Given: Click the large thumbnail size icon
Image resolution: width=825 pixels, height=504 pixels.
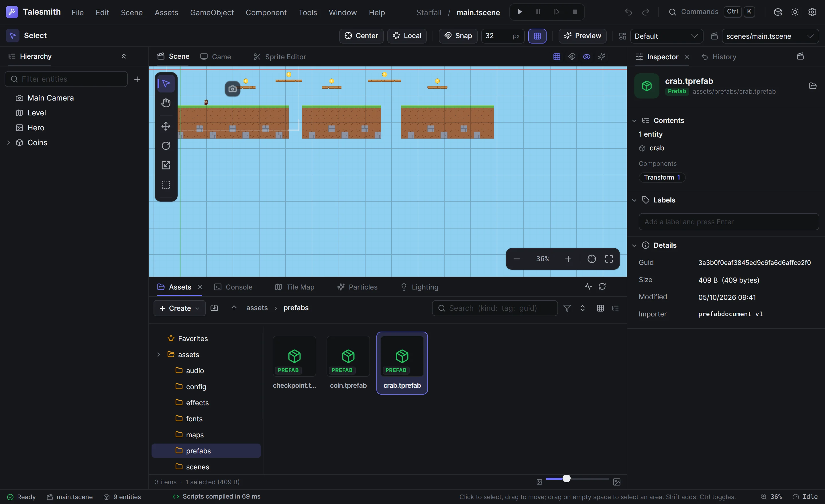Looking at the screenshot, I should click(x=616, y=482).
